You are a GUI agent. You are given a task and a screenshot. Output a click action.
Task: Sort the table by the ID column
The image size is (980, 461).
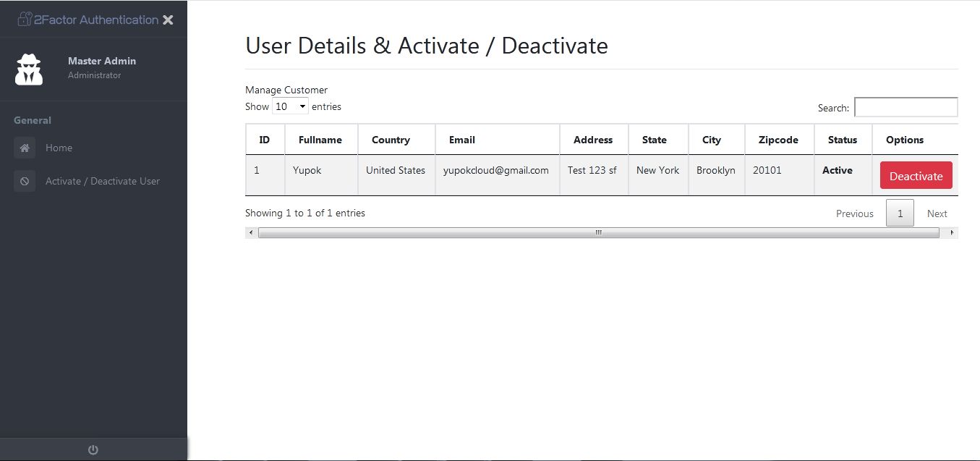265,139
